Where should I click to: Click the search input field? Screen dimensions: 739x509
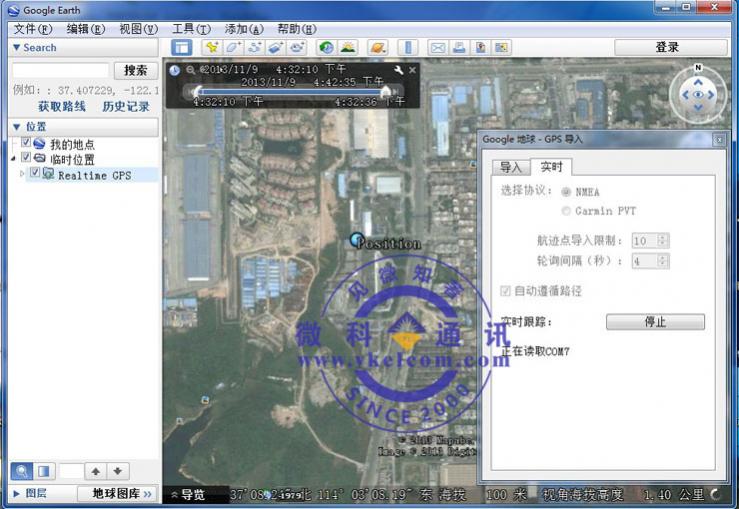click(59, 70)
